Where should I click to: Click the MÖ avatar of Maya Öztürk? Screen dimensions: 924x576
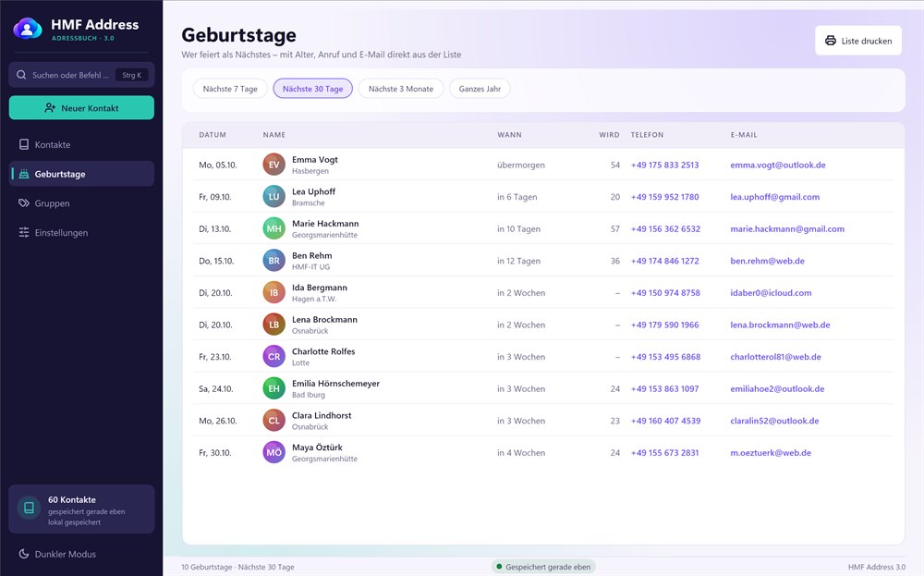click(274, 452)
